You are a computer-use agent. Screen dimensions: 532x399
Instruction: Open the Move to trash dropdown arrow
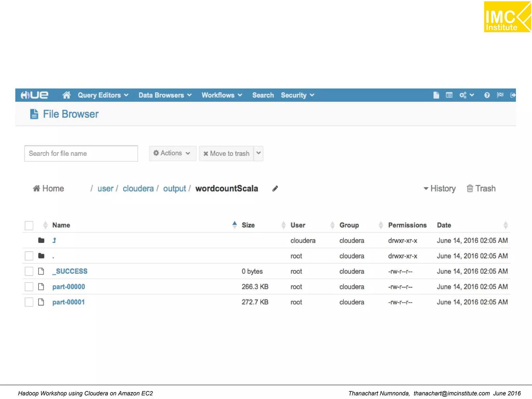click(x=258, y=153)
